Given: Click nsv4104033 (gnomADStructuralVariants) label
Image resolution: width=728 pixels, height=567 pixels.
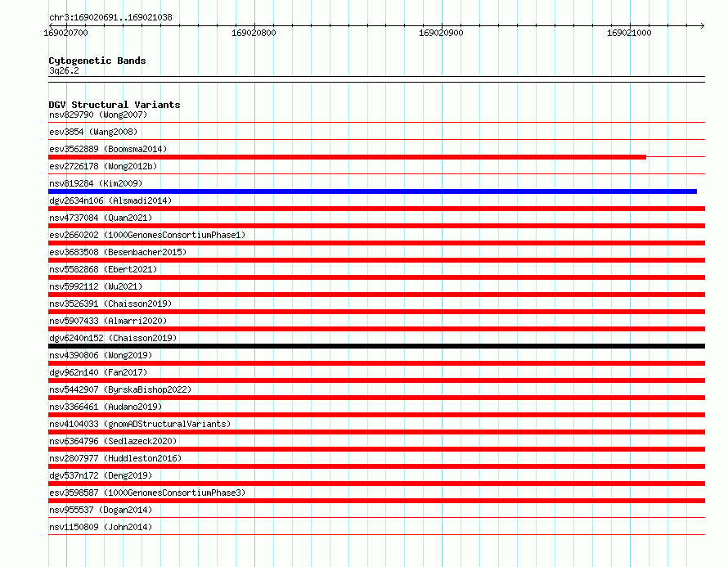Looking at the screenshot, I should [x=140, y=424].
